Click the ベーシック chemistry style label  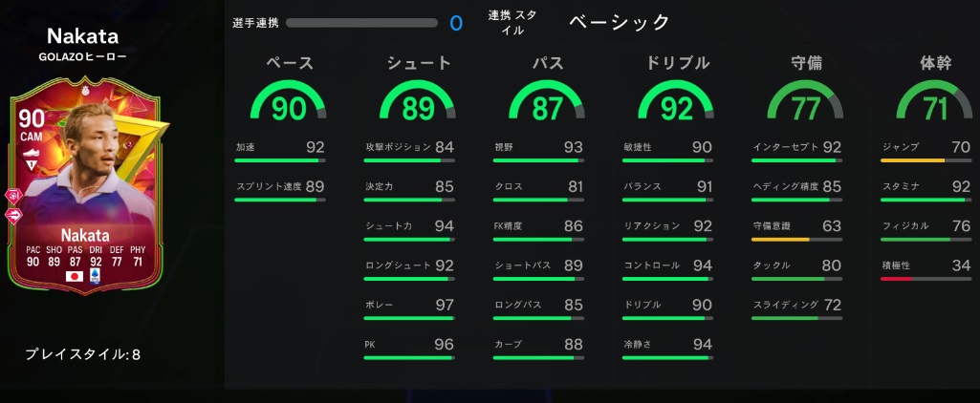[620, 22]
